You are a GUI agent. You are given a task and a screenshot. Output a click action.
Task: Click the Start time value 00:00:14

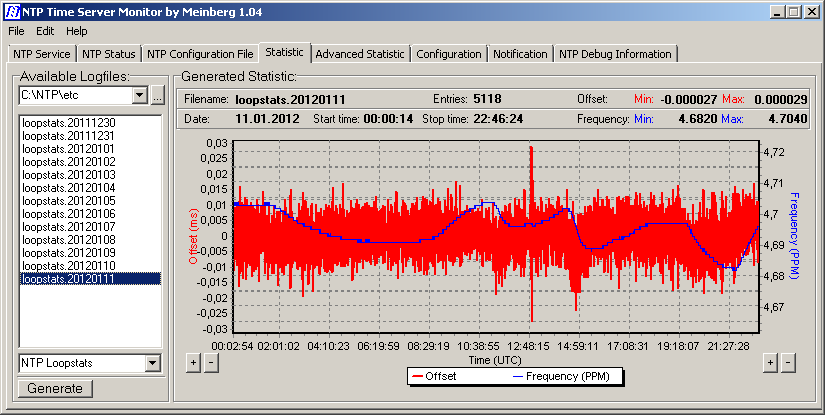388,119
